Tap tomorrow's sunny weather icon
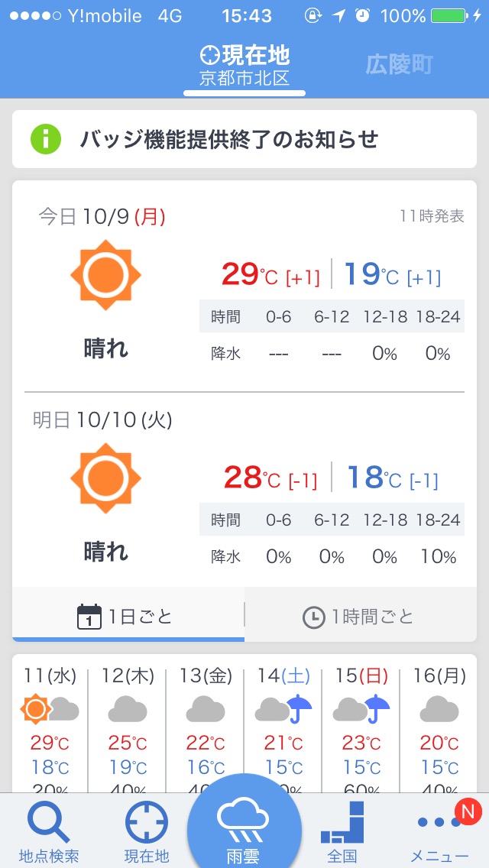 [105, 478]
